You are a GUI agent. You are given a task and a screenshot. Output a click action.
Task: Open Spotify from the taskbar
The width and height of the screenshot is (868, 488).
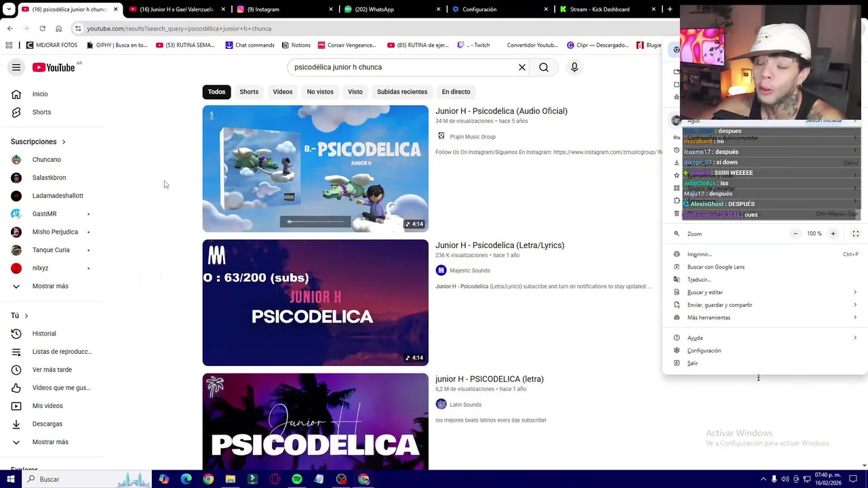[297, 479]
